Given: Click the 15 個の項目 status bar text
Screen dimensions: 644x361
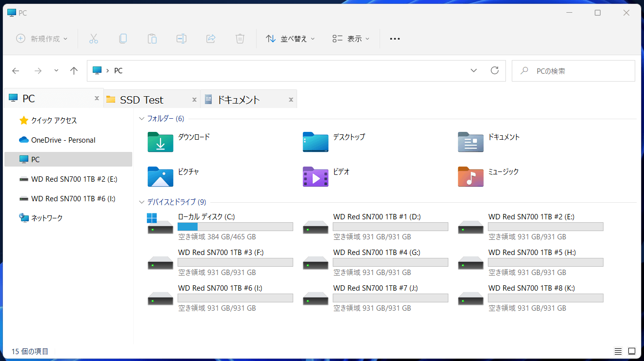Looking at the screenshot, I should click(30, 351).
